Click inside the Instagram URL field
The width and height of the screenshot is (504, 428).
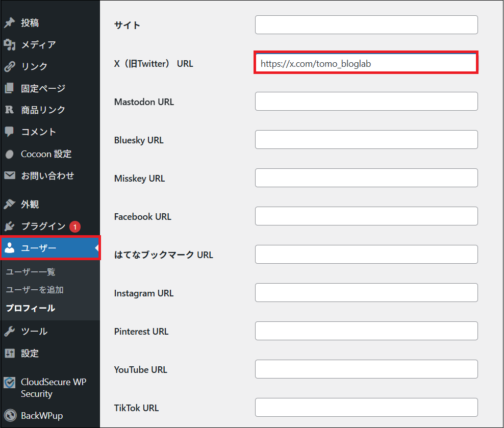366,292
